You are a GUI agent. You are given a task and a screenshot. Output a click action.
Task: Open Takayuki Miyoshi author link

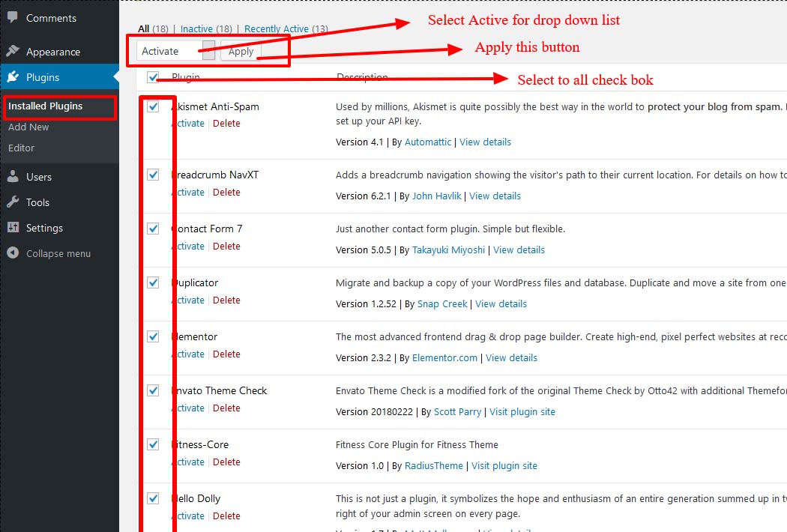[x=448, y=250]
